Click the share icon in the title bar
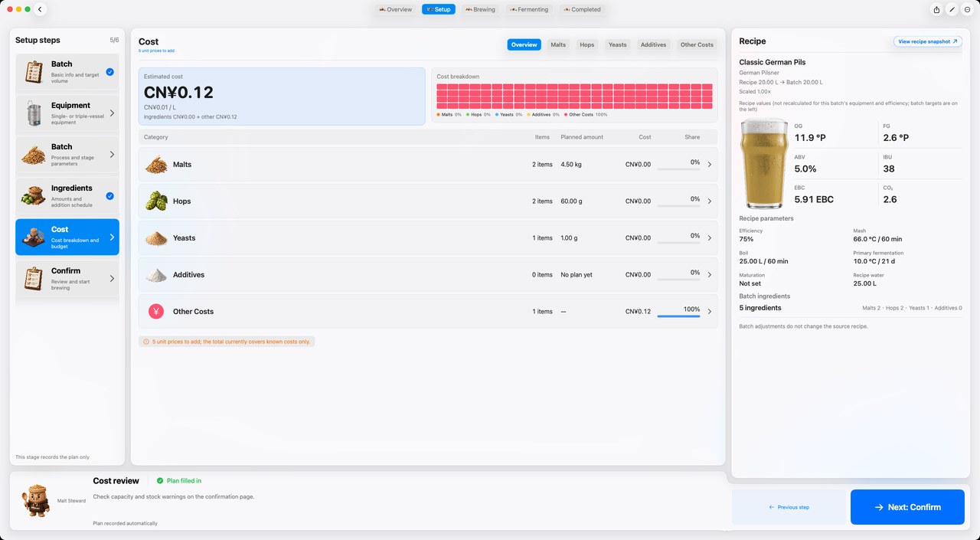 click(936, 9)
